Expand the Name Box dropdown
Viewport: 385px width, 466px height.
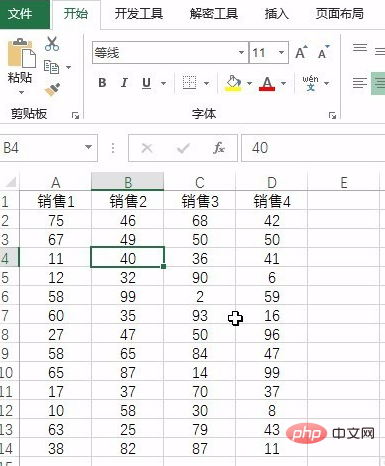coord(88,147)
